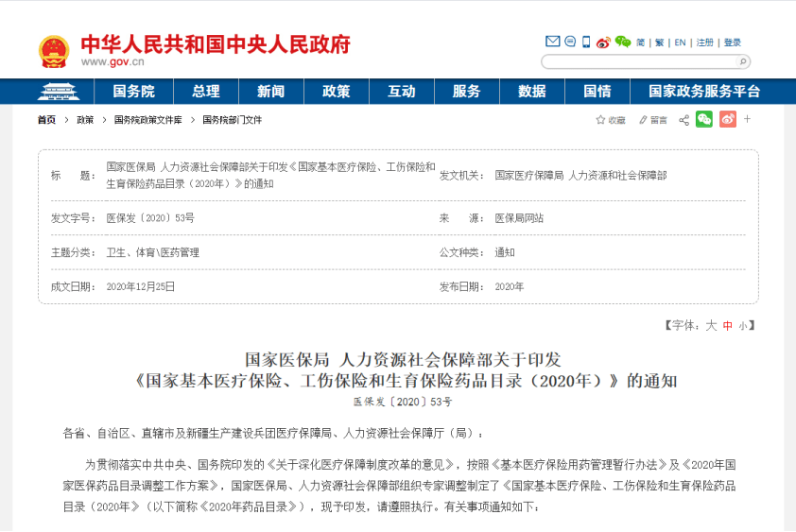Open the Weibo icon in top header
Viewport: 796px width, 532px height.
tap(603, 43)
